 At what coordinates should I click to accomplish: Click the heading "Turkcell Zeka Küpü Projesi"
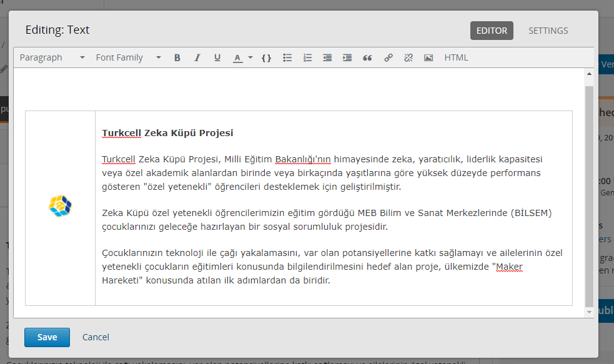167,133
